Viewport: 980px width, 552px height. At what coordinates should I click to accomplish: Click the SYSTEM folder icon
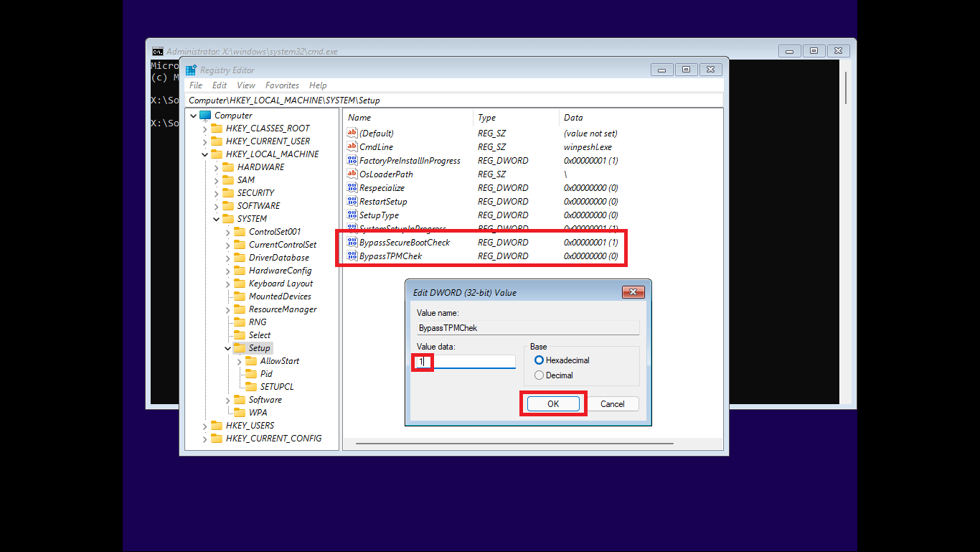[228, 218]
